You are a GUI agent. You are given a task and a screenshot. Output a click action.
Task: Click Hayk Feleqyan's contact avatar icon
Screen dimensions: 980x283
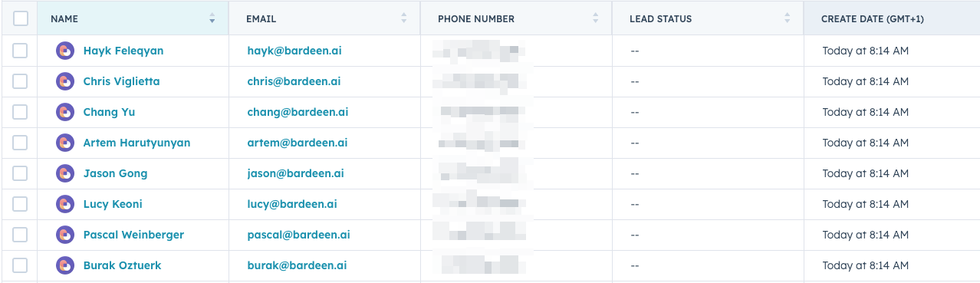[65, 51]
